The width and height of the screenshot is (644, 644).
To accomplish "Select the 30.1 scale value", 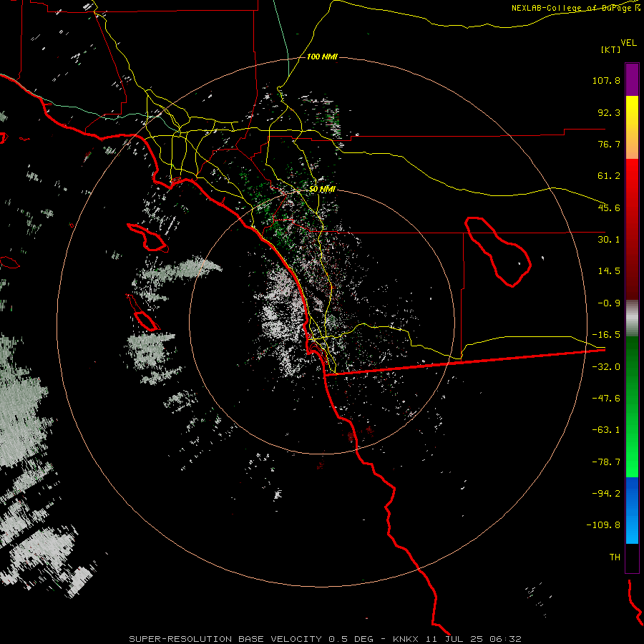I will 609,240.
